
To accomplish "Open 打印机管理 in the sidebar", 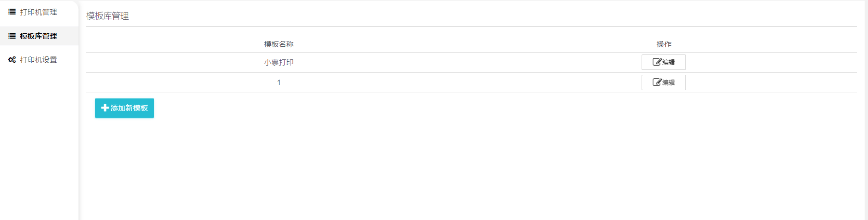I will point(39,12).
